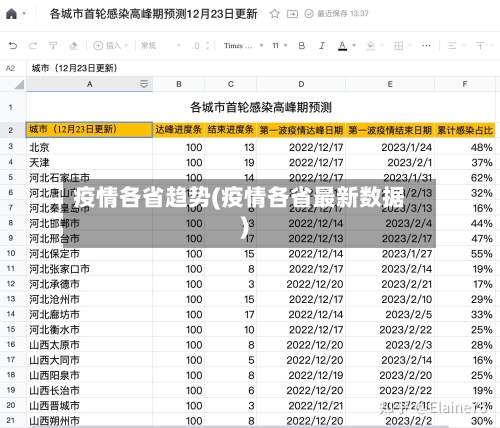Screen dimensions: 500x428
Task: Select column D header
Action: click(301, 84)
